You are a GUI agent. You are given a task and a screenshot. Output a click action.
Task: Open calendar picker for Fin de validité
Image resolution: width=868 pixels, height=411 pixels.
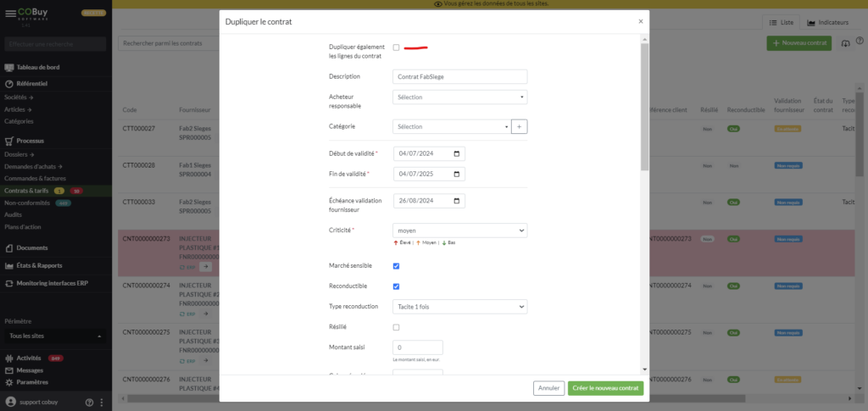pos(457,174)
